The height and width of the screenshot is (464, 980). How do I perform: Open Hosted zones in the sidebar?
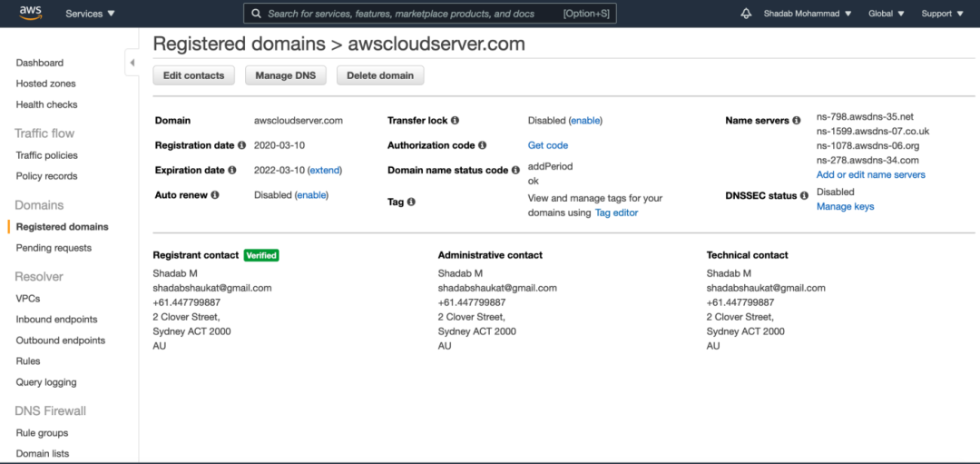(45, 84)
